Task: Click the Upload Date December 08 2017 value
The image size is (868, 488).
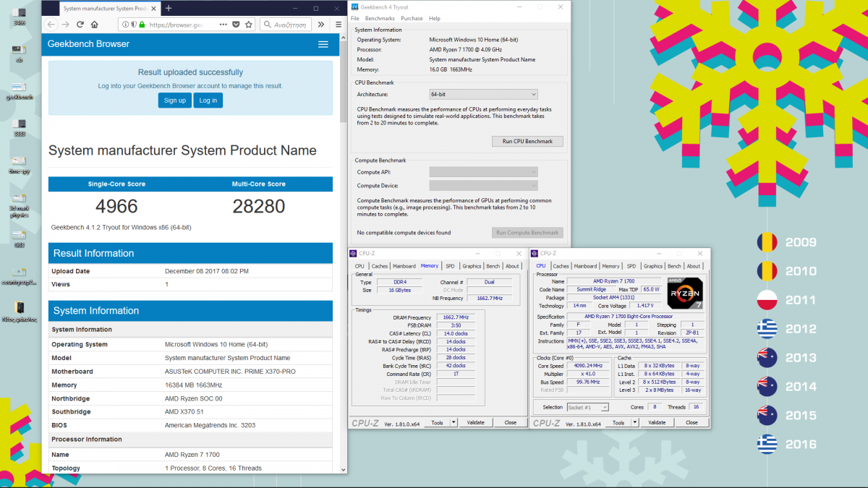Action: [x=207, y=271]
